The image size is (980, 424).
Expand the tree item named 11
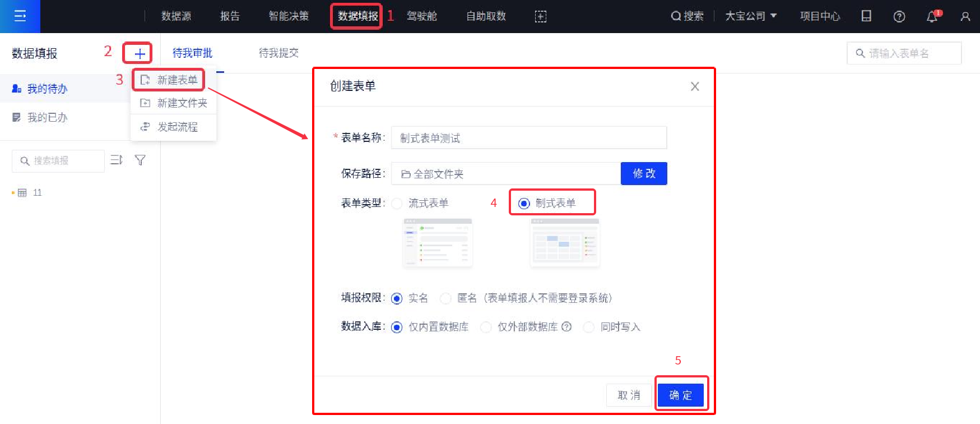click(x=37, y=193)
